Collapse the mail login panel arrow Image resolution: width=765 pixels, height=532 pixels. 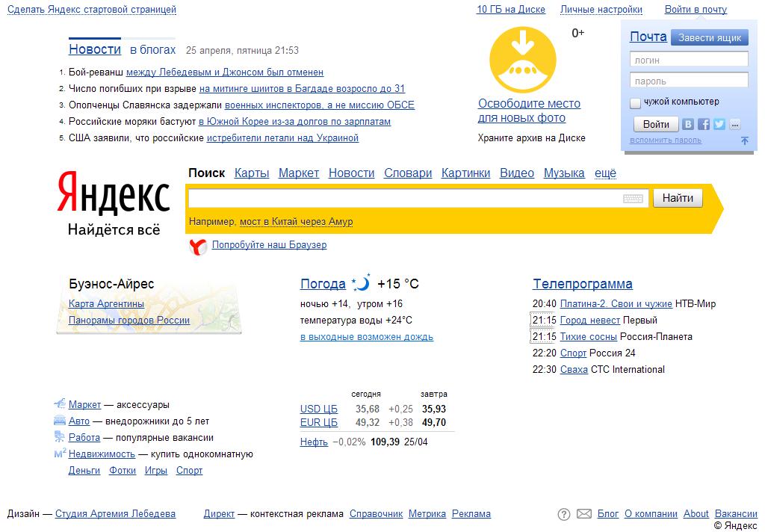tap(744, 140)
